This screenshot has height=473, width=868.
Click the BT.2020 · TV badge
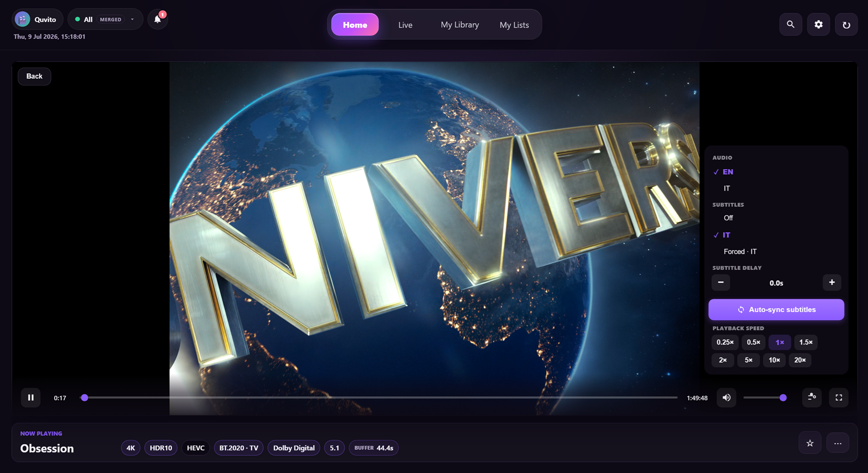239,448
